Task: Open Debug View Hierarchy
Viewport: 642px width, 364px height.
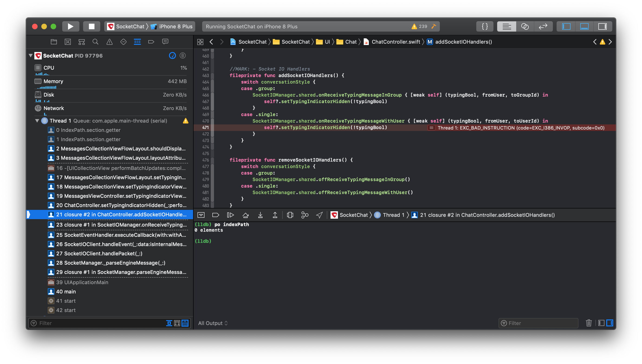Action: pos(290,215)
